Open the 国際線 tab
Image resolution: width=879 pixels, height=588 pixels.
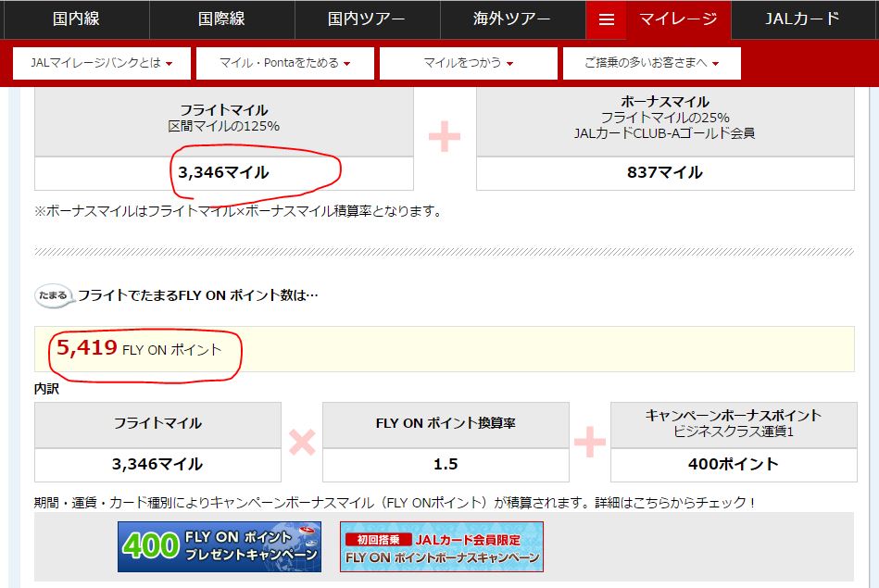pyautogui.click(x=222, y=19)
